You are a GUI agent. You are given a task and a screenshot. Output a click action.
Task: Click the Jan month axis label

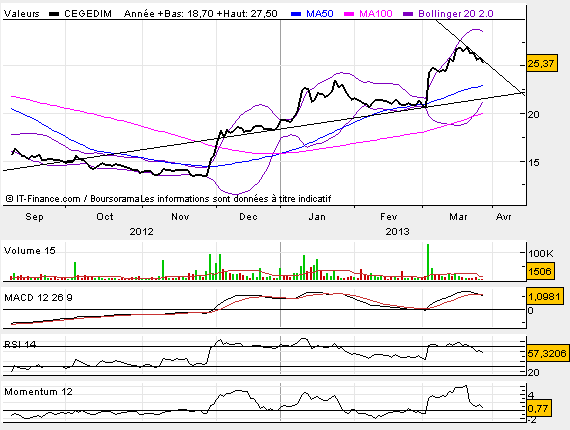point(317,217)
